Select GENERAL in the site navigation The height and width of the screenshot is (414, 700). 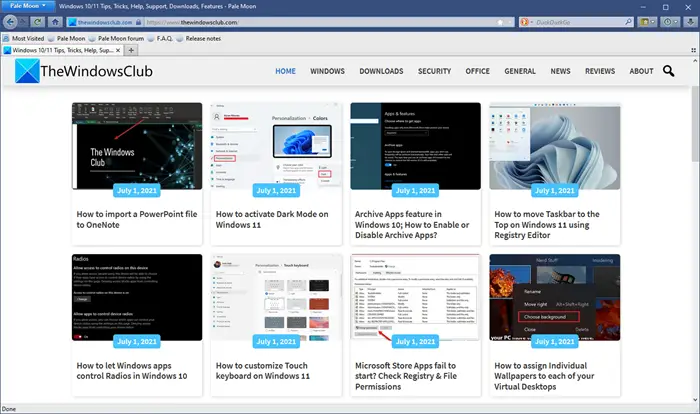[x=520, y=71]
